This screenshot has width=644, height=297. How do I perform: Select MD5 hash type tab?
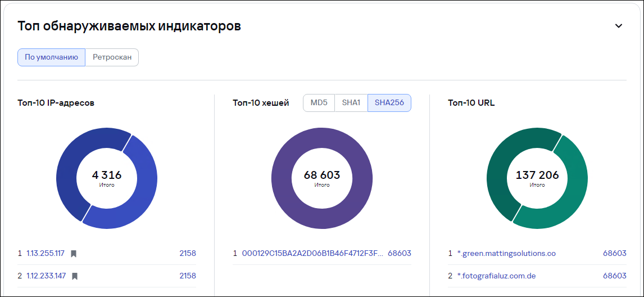(319, 103)
